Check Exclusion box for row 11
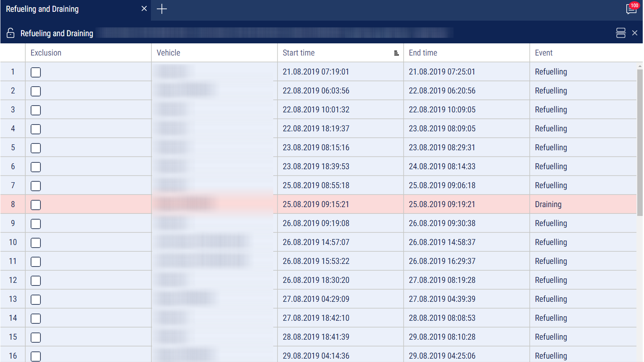Image resolution: width=644 pixels, height=362 pixels. pos(36,261)
